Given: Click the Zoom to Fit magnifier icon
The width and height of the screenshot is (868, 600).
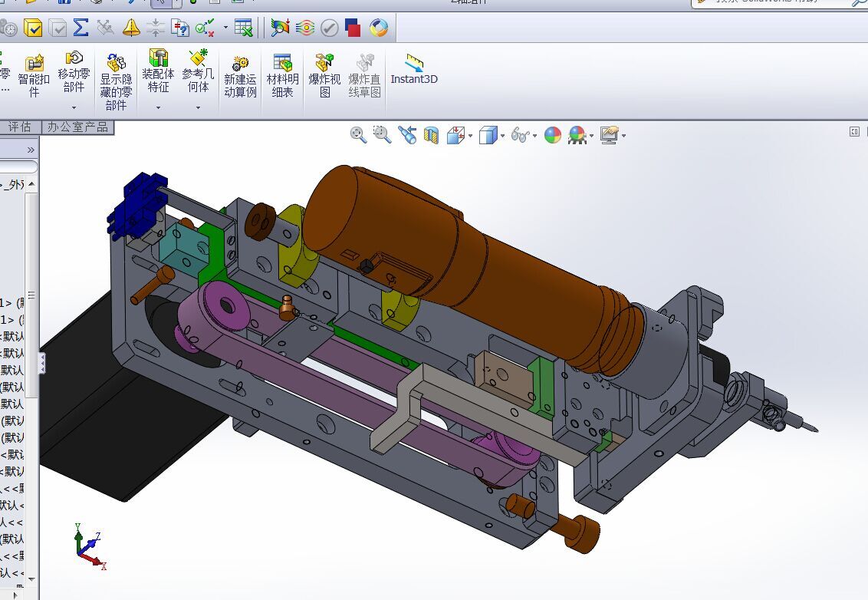Looking at the screenshot, I should point(358,134).
